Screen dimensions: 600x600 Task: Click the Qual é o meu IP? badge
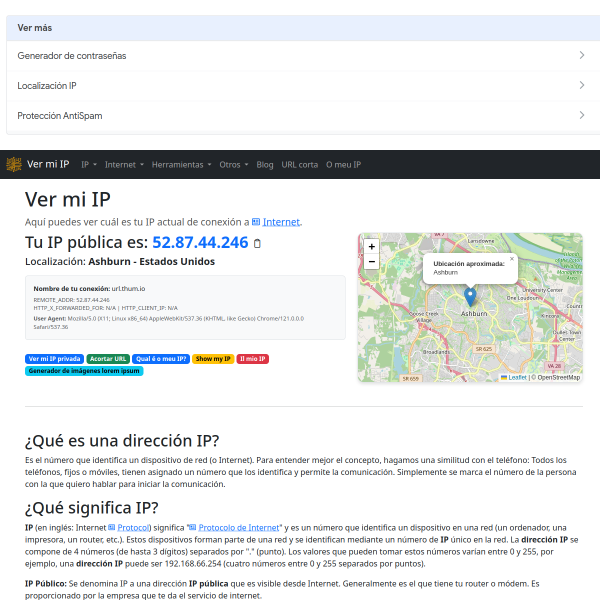tap(161, 359)
